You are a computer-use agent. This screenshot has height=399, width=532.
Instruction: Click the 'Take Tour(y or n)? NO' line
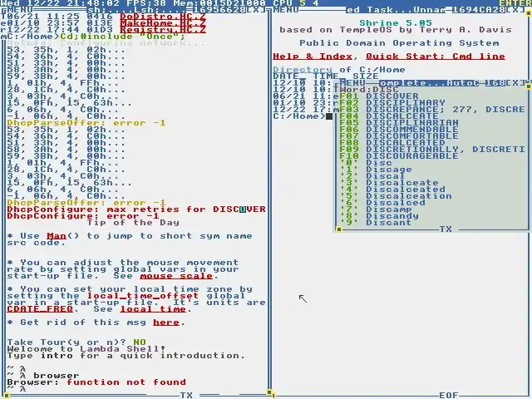[76, 342]
